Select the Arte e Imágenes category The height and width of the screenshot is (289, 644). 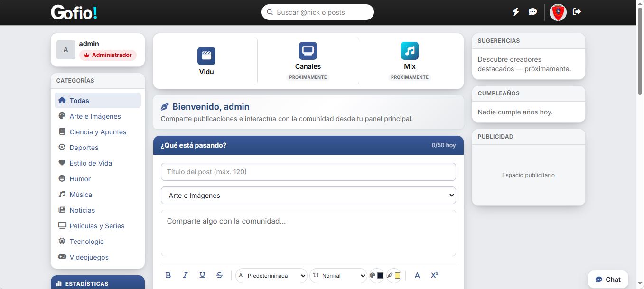pyautogui.click(x=98, y=116)
